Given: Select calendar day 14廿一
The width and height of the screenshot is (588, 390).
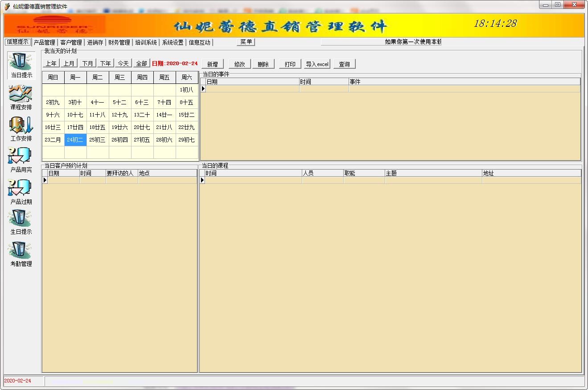Looking at the screenshot, I should [164, 115].
